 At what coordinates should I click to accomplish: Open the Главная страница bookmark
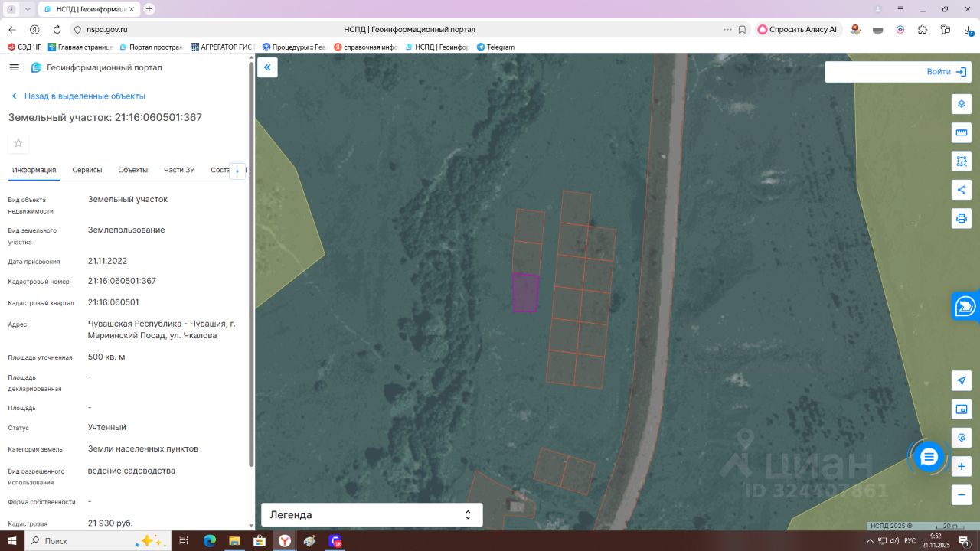click(x=80, y=47)
